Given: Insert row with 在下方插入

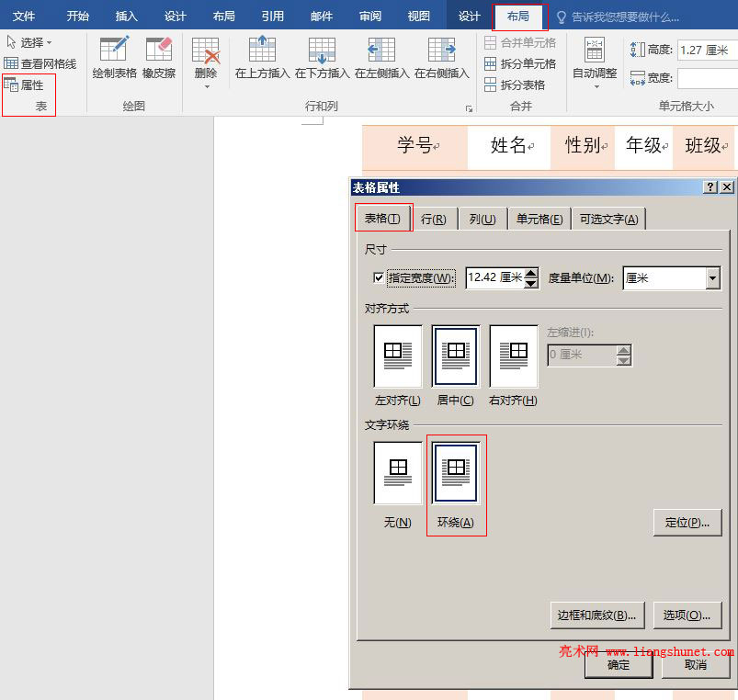Looking at the screenshot, I should (x=322, y=57).
